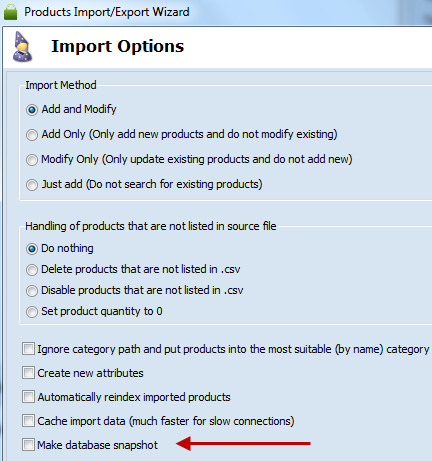The height and width of the screenshot is (461, 432).
Task: Click the red arrow pointing at snapshot option
Action: [243, 443]
